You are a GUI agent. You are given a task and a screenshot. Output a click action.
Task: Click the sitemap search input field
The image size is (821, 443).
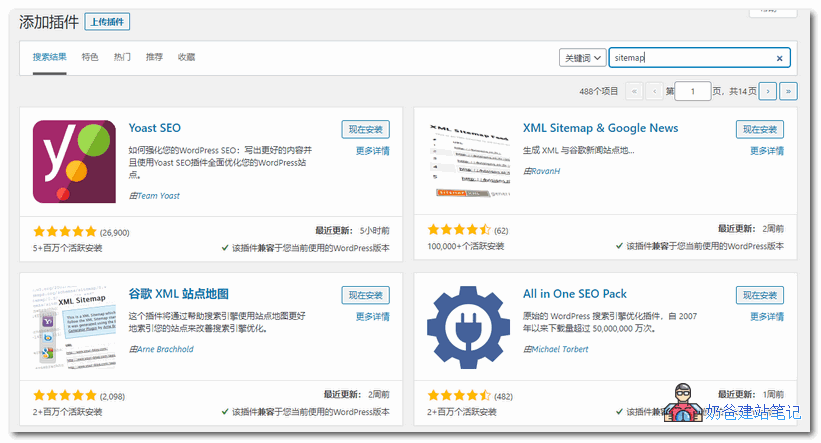click(x=699, y=58)
